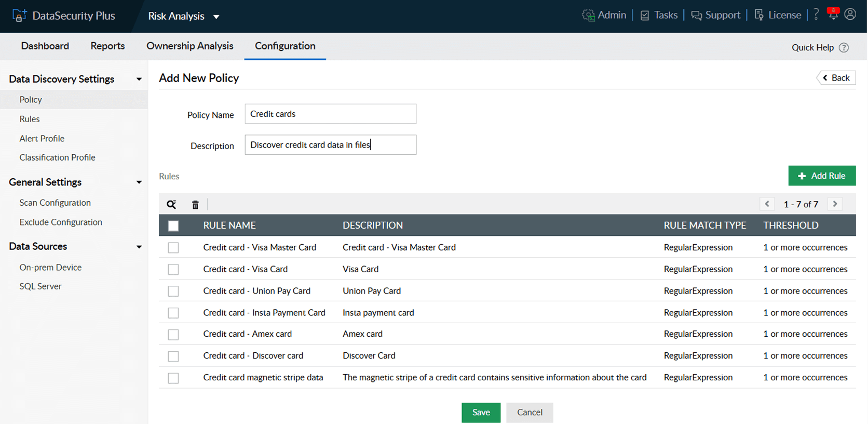Switch to the Dashboard tab
Screen dimensions: 868x424
click(x=45, y=46)
